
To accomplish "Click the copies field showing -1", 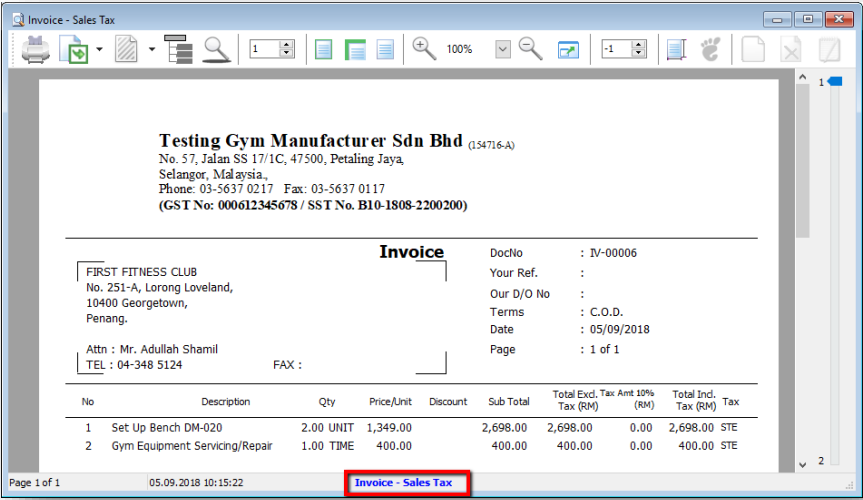I will point(617,49).
